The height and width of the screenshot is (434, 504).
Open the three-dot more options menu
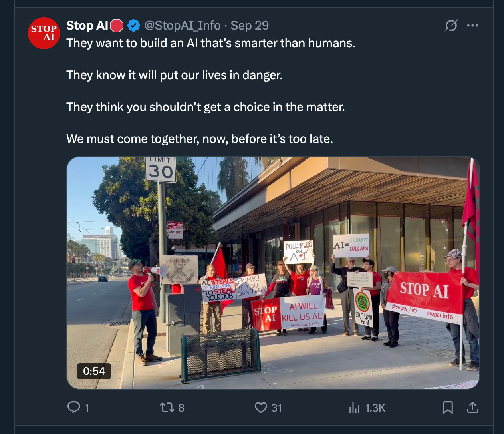472,26
